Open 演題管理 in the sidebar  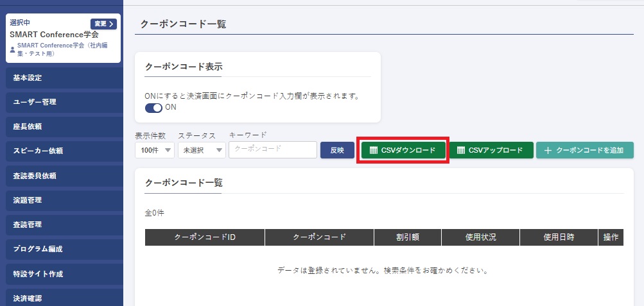62,200
